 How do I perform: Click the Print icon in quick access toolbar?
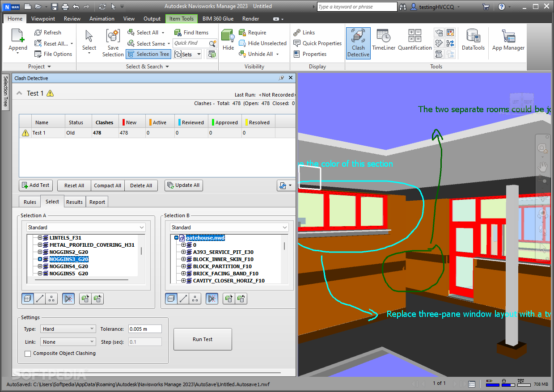[65, 7]
